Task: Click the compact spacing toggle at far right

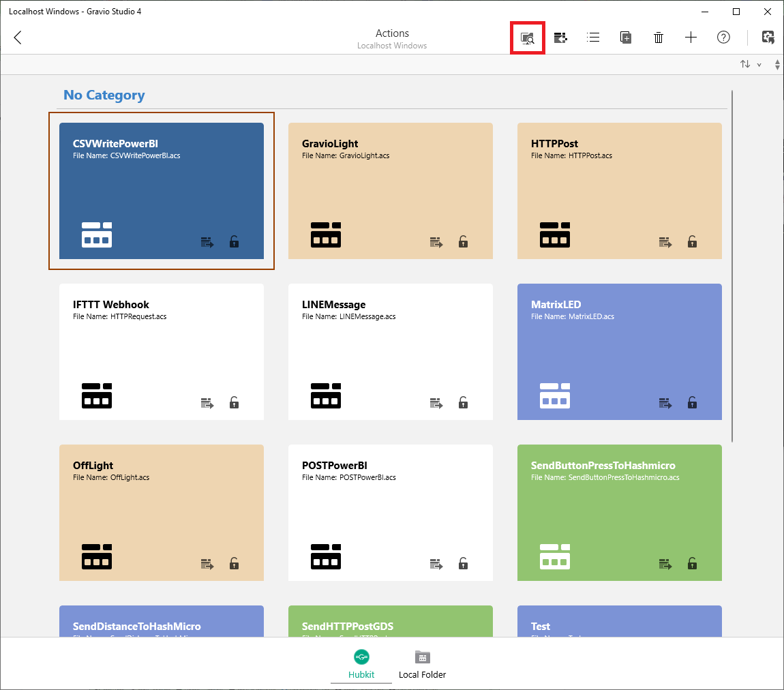Action: pyautogui.click(x=777, y=63)
